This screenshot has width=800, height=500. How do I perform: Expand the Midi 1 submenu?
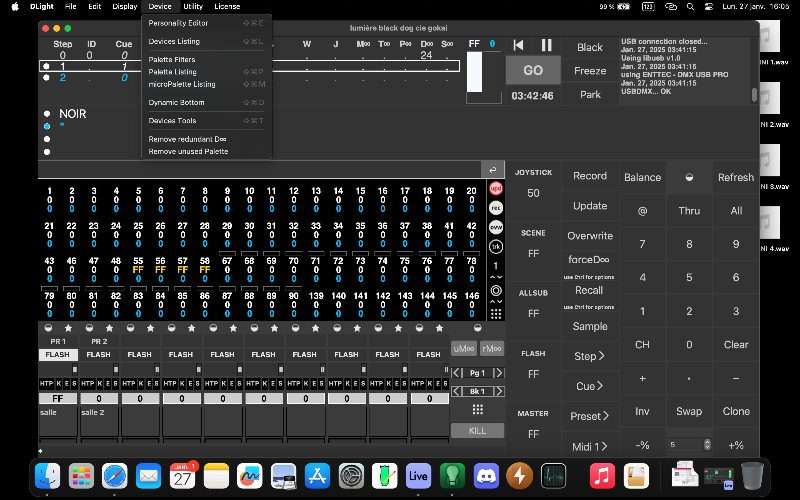click(589, 446)
